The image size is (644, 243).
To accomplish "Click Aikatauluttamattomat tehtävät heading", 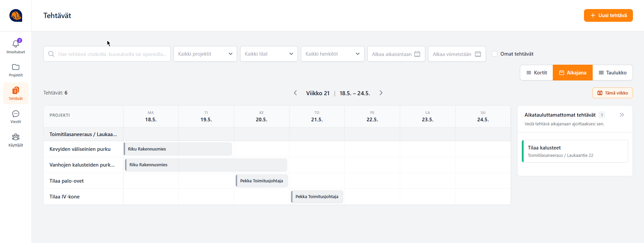I will [x=560, y=115].
